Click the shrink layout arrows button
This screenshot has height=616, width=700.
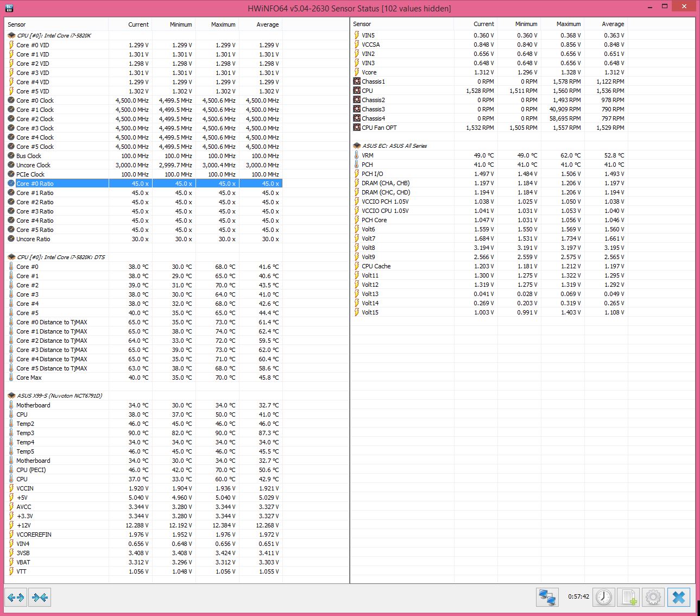coord(40,598)
